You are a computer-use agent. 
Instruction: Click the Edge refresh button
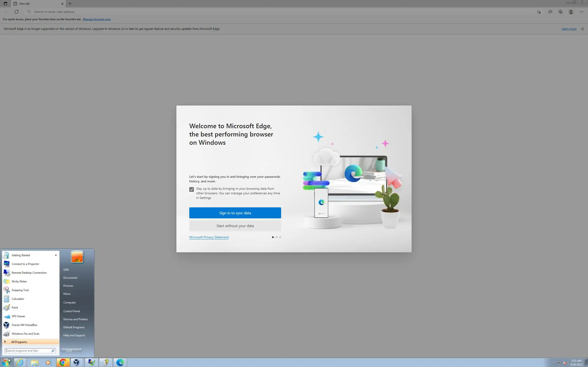pos(17,12)
